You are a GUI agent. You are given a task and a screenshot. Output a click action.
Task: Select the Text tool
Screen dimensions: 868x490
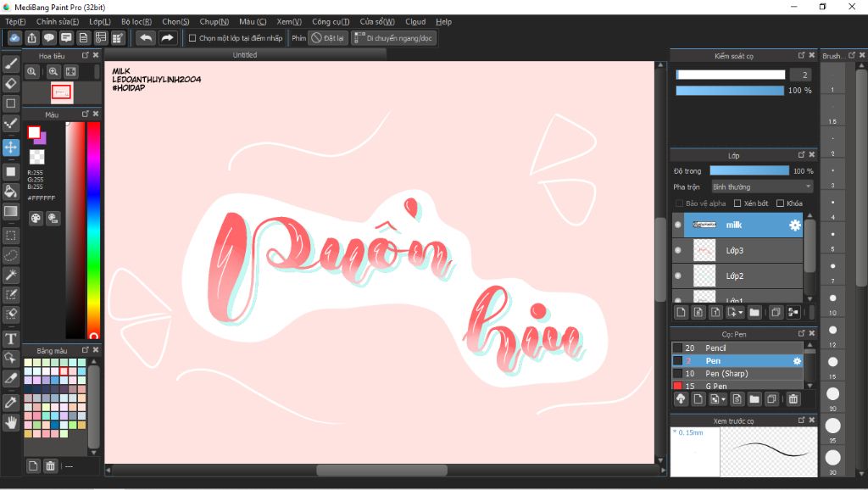[10, 338]
